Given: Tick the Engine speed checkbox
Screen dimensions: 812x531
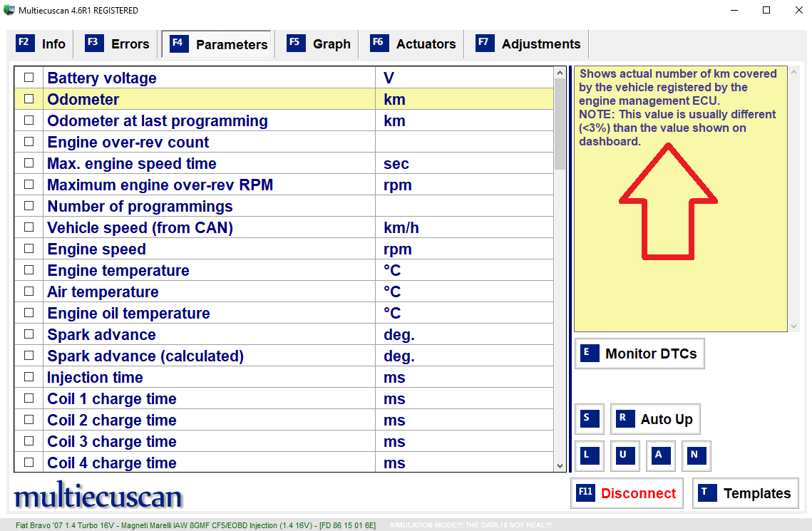Looking at the screenshot, I should tap(29, 249).
